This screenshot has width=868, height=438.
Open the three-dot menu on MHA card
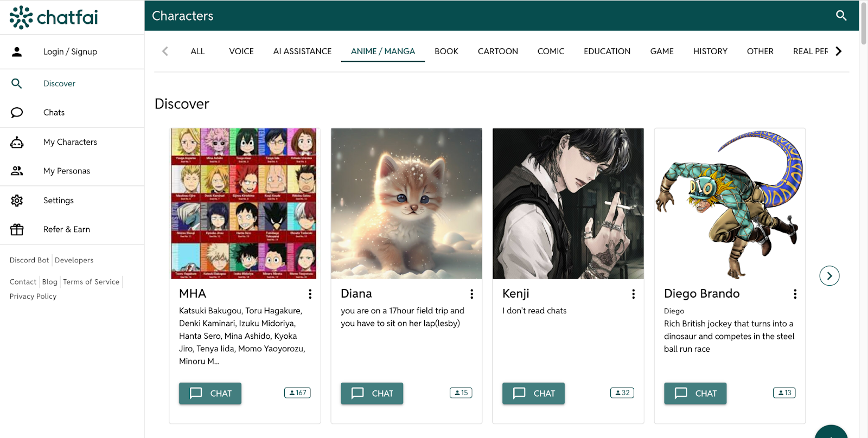coord(310,294)
